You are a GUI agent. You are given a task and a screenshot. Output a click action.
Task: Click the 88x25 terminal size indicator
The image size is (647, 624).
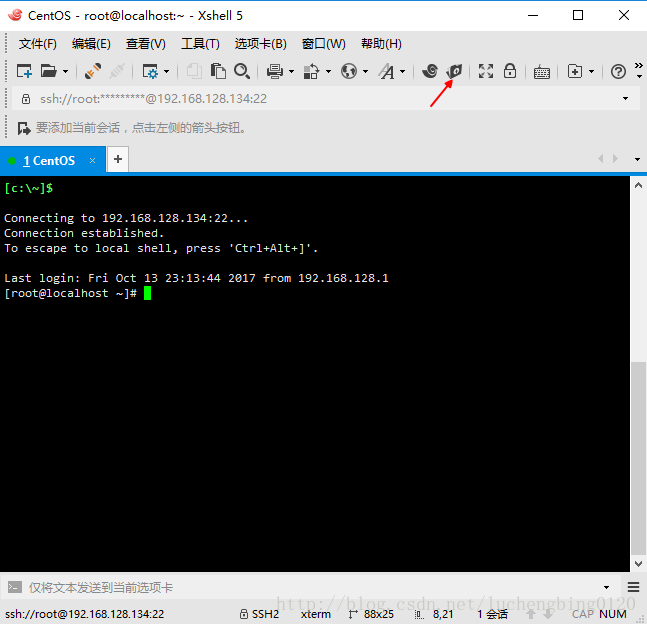point(371,614)
